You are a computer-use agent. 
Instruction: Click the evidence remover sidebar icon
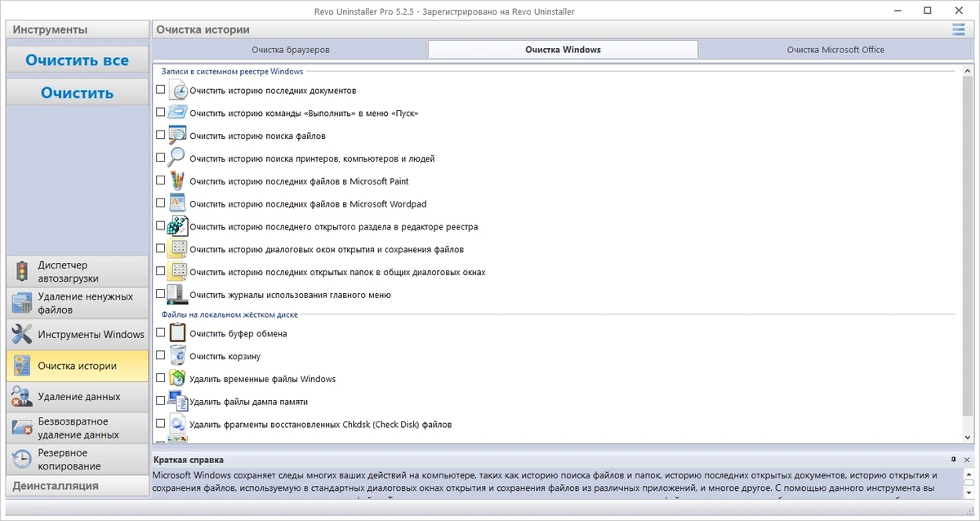[x=22, y=397]
